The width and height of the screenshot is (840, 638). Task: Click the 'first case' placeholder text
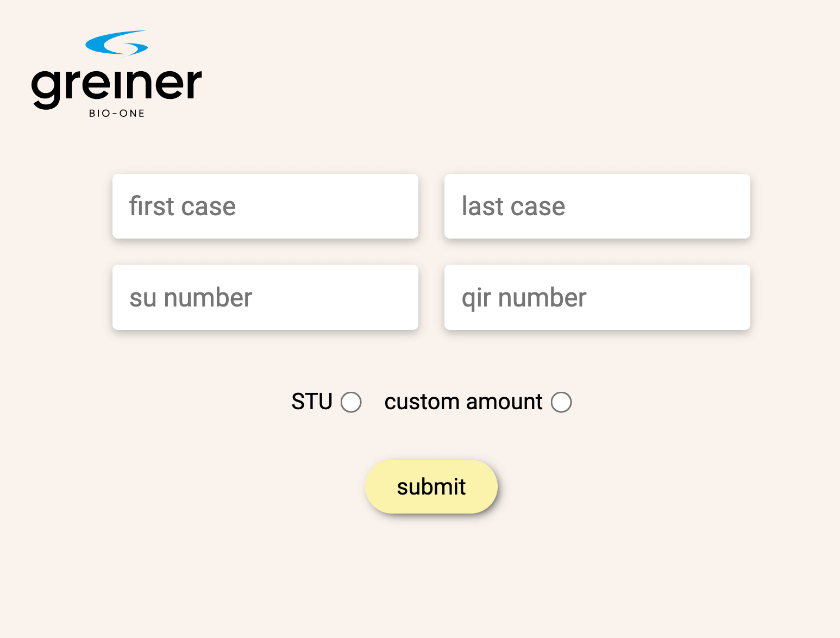[183, 207]
